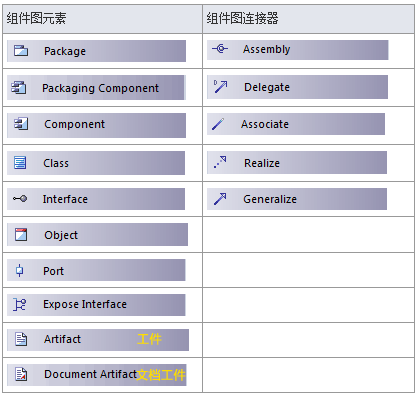Viewport: 418px width, 396px height.
Task: Click the 组件图连接器 column header
Action: (242, 18)
